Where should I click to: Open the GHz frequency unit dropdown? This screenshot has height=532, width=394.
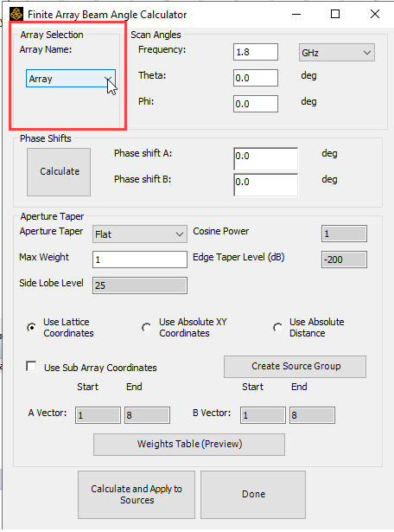point(337,53)
